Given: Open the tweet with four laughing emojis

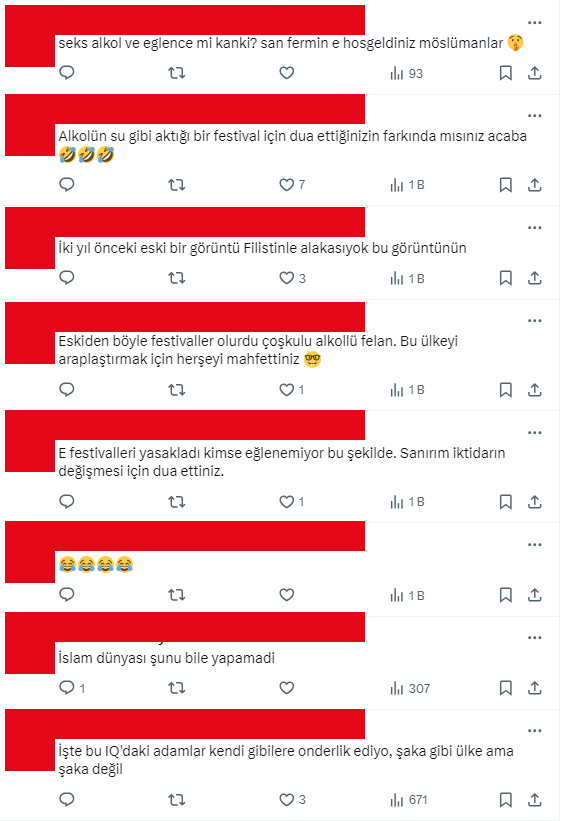Looking at the screenshot, I should pyautogui.click(x=96, y=565).
